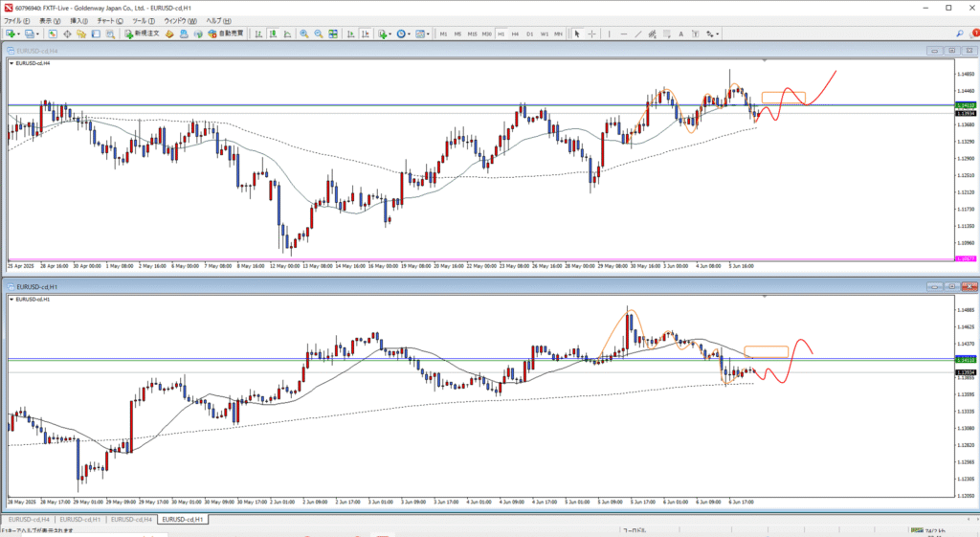Screen dimensions: 980x537
Task: Select the Fibonacci retracement tool
Action: [x=667, y=34]
